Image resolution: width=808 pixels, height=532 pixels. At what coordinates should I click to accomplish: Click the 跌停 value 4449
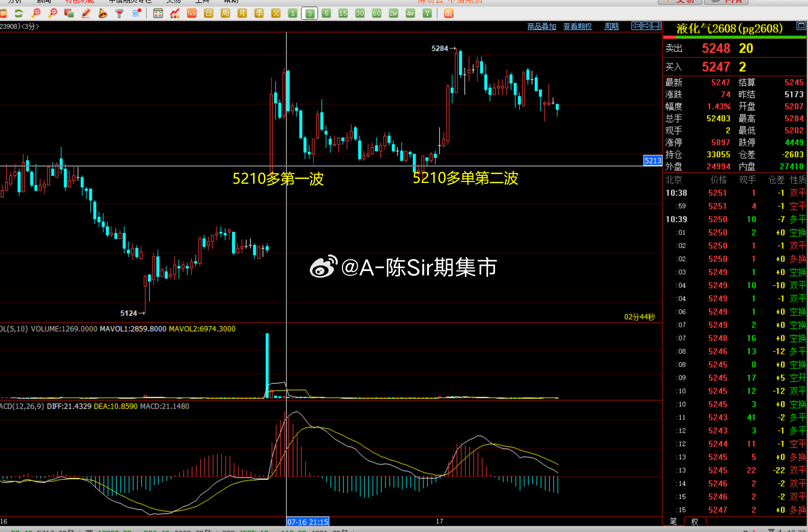point(794,143)
